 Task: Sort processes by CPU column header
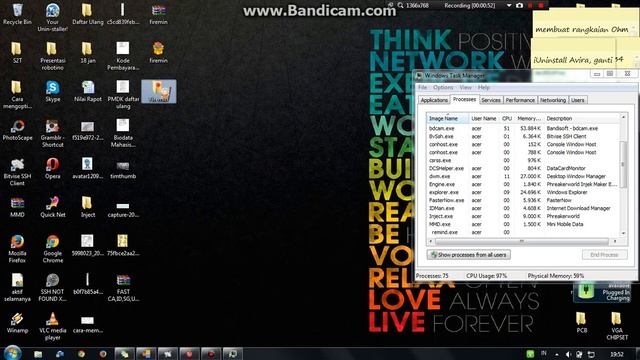pos(507,118)
